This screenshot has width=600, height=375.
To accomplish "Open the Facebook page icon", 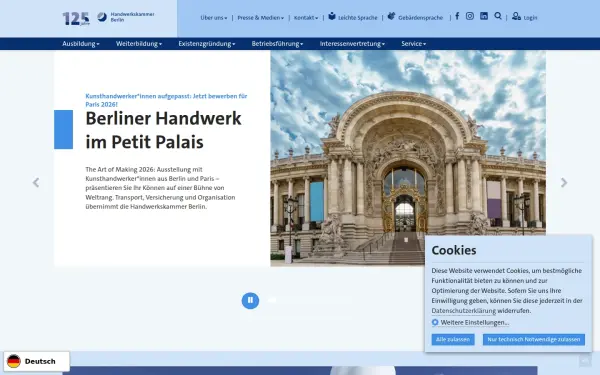I will pyautogui.click(x=457, y=16).
